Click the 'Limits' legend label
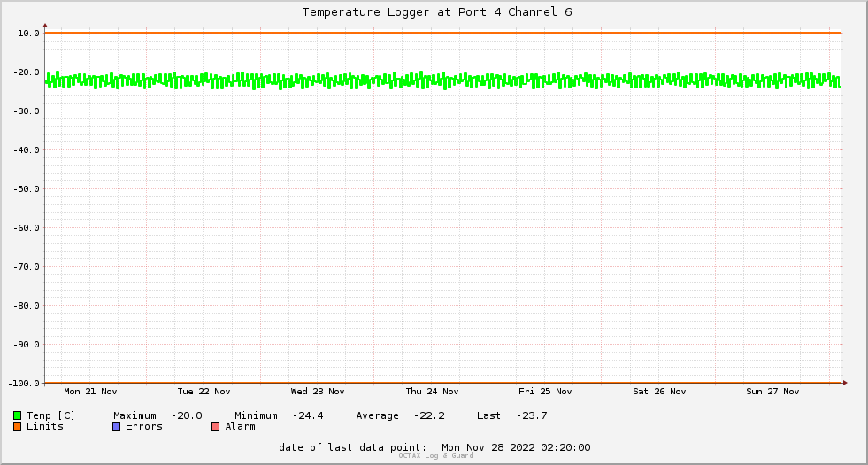This screenshot has width=868, height=465. click(x=45, y=426)
